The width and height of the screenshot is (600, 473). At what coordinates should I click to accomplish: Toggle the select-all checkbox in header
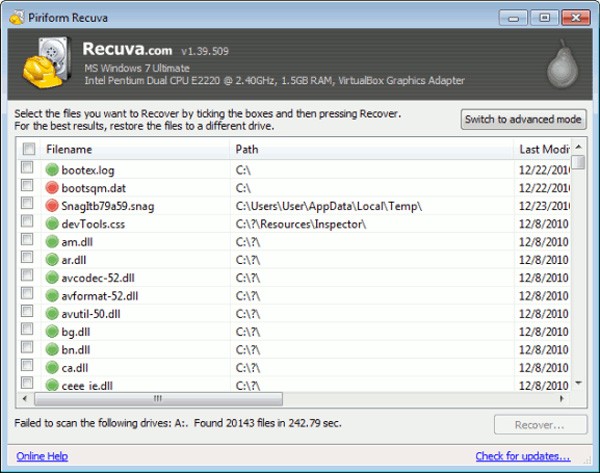point(28,149)
